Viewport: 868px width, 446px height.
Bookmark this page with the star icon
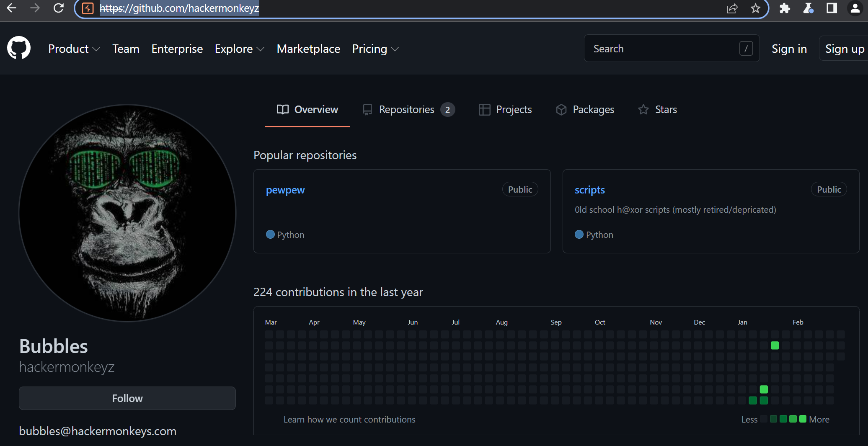click(755, 8)
